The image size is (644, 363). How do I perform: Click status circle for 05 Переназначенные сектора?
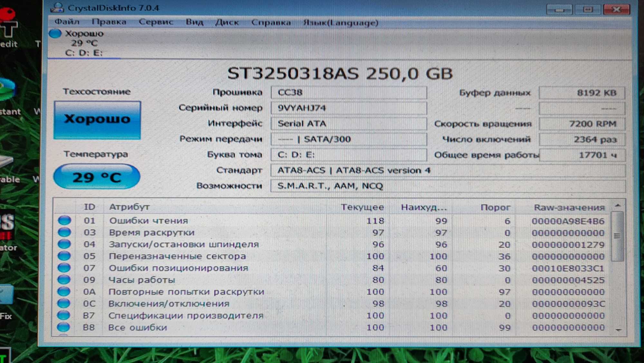[x=64, y=256]
